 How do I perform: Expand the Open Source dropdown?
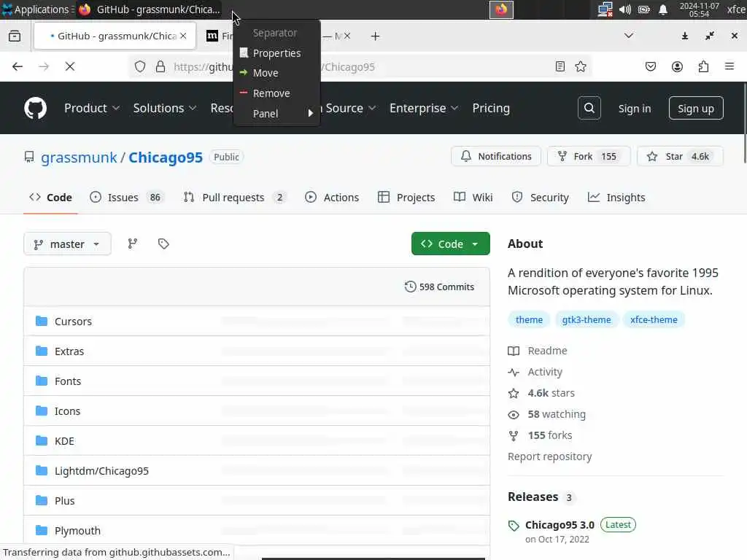point(349,108)
